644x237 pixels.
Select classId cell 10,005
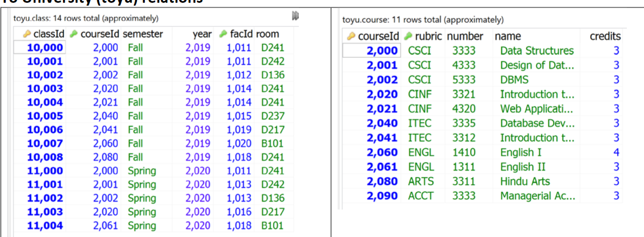point(45,116)
